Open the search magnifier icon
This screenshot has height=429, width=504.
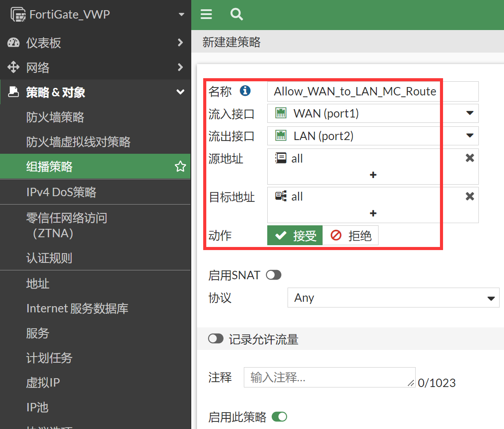237,15
